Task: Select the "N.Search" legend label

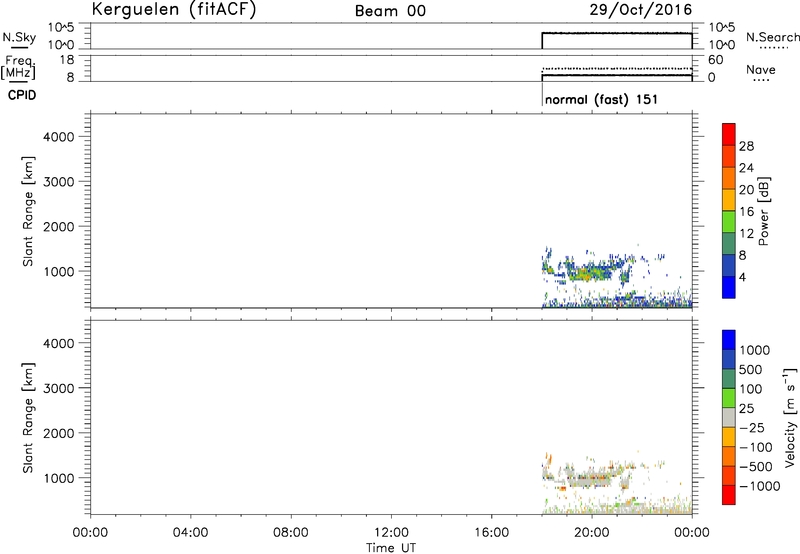Action: click(x=773, y=37)
